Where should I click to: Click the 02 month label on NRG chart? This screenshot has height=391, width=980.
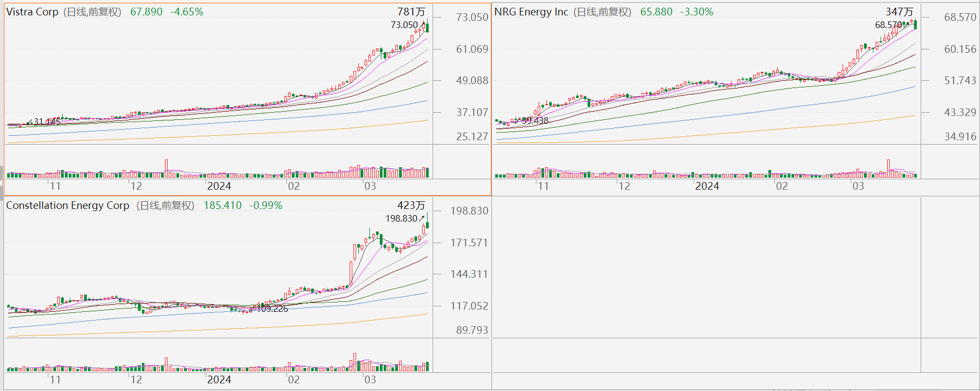pyautogui.click(x=782, y=186)
